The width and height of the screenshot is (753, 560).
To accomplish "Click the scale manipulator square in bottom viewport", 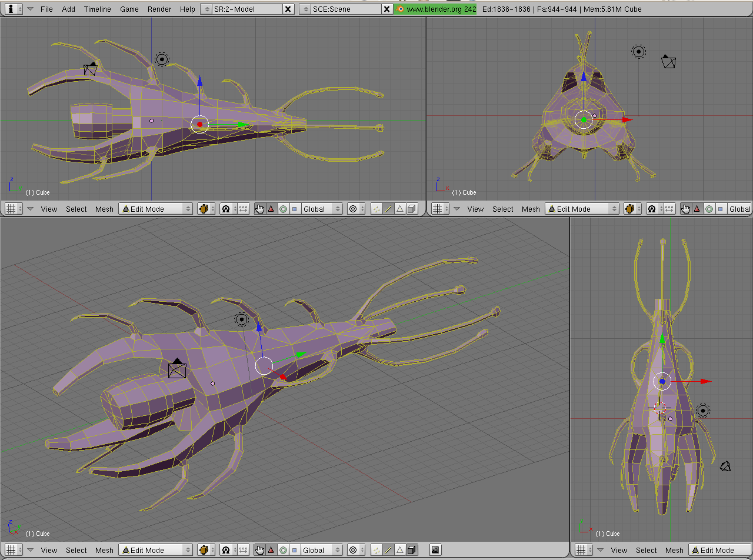I will click(295, 550).
